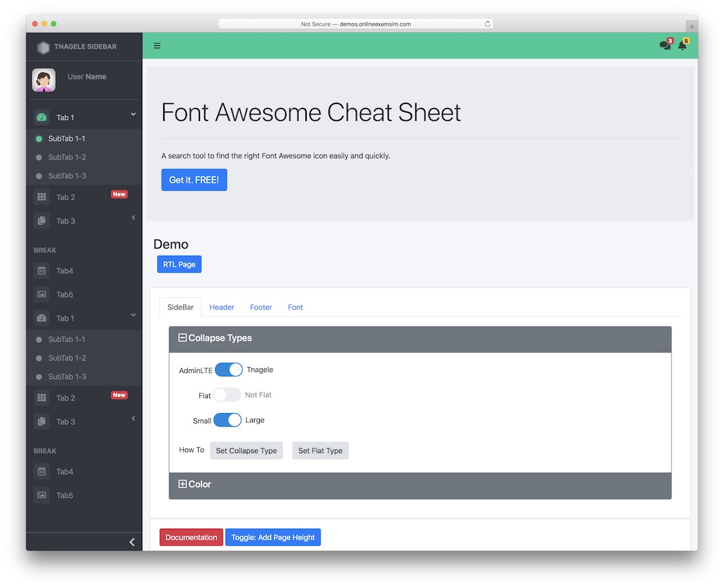Click the Set Flat Type button
This screenshot has height=588, width=724.
coord(321,451)
